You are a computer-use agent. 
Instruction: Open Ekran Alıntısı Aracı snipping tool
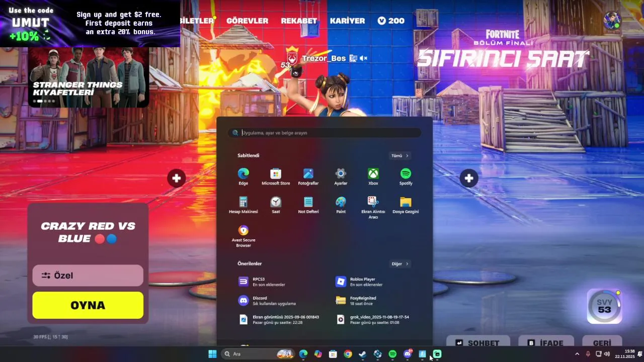(373, 207)
